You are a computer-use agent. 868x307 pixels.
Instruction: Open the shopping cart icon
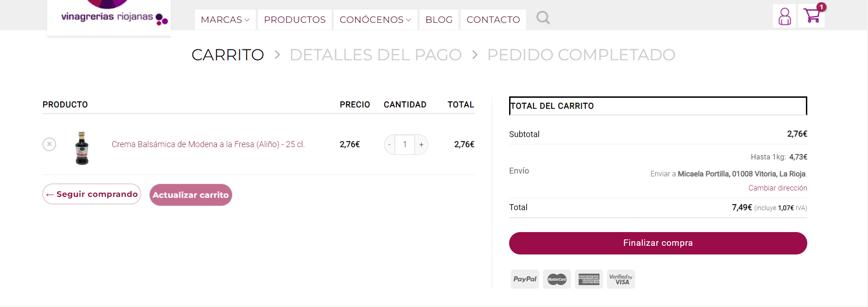point(812,16)
